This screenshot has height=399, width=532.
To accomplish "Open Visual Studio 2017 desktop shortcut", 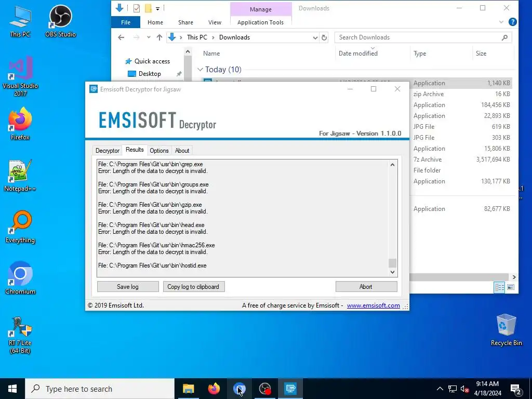I will click(20, 76).
